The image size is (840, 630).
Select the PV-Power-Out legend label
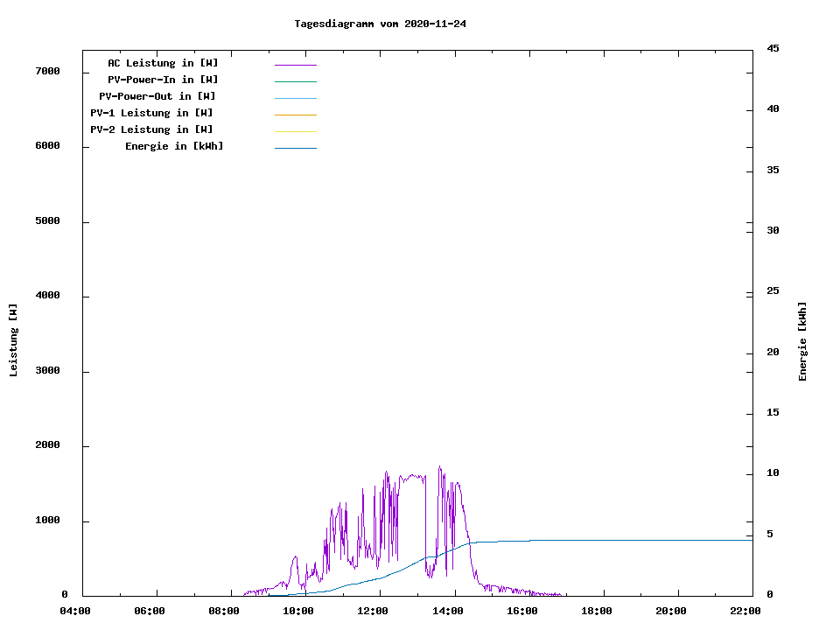(x=157, y=97)
